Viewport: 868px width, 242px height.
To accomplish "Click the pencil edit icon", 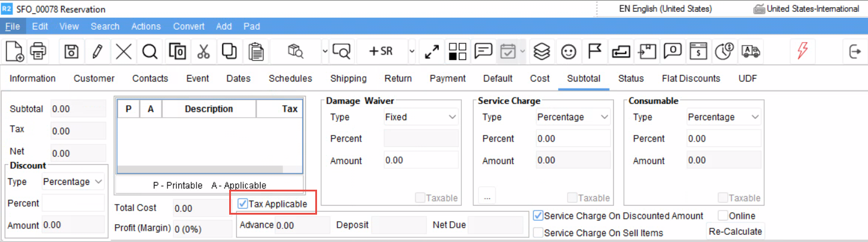I will coord(97,51).
